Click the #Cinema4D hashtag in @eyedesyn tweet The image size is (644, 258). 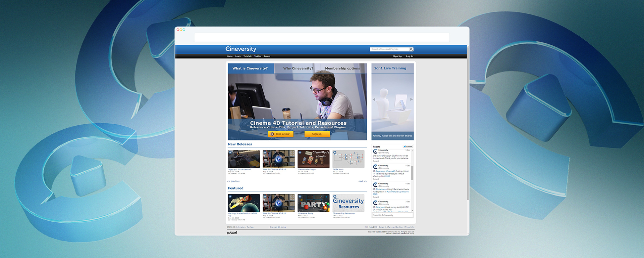pyautogui.click(x=390, y=171)
